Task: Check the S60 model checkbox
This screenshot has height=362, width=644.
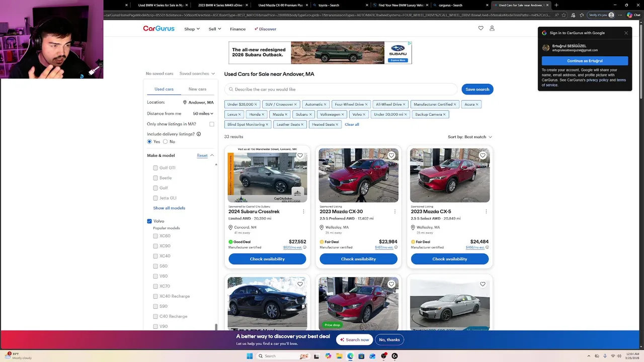Action: tap(155, 266)
